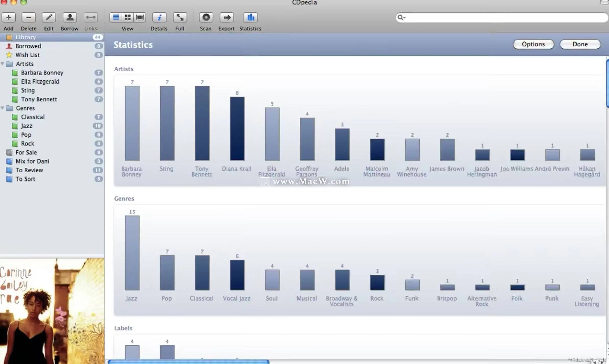Click the Genres folder icon
Viewport: 609px width, 364px height.
[9, 108]
